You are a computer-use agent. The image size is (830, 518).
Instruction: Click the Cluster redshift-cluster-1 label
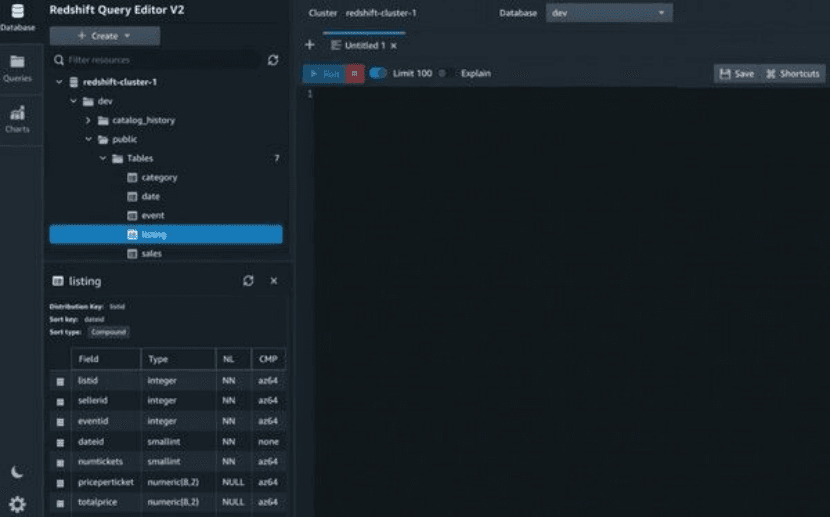pos(363,13)
